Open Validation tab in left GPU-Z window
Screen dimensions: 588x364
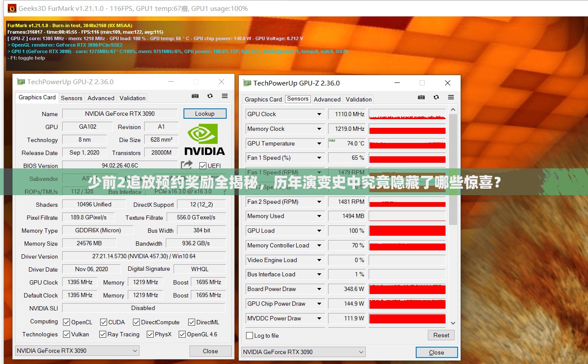[132, 98]
